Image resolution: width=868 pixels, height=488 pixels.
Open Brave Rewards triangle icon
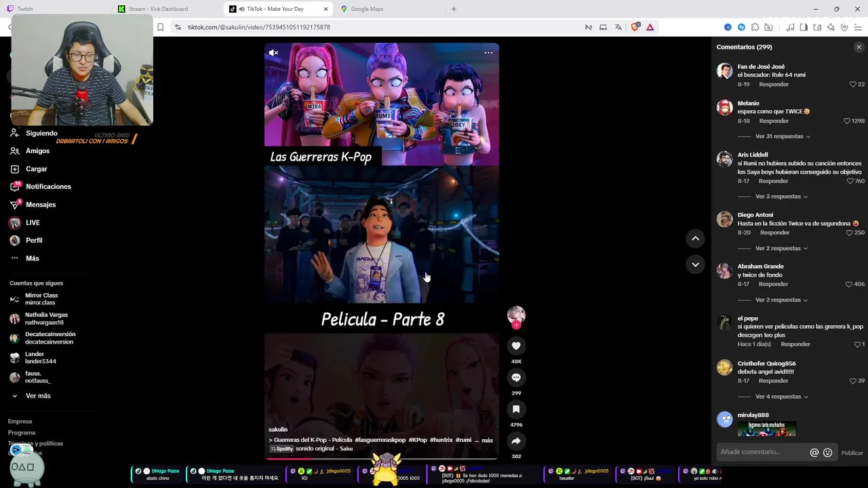[650, 27]
